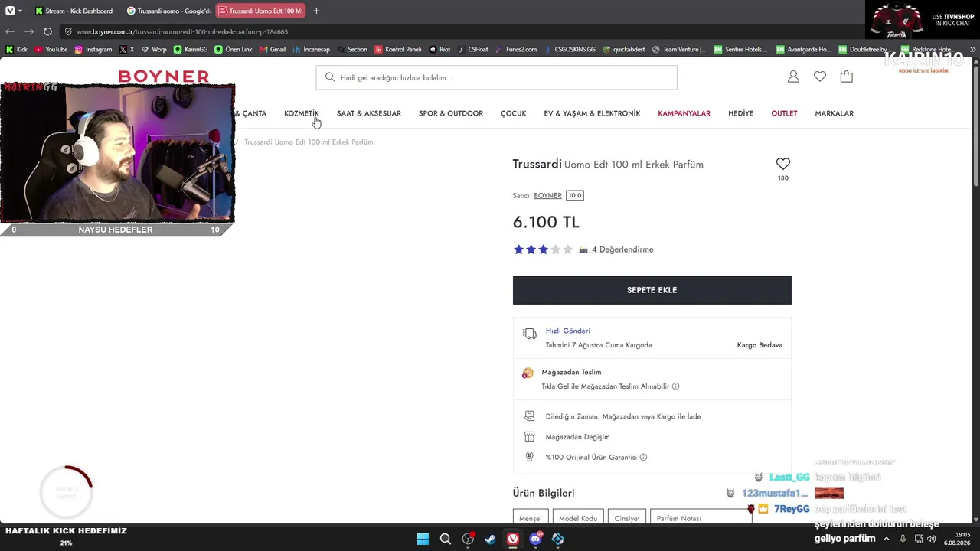Open the Windows Start menu
Screen dimensions: 980x551
423,539
